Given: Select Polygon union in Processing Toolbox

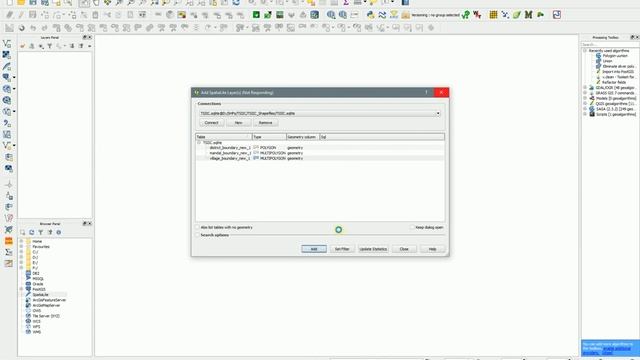Looking at the screenshot, I should [x=615, y=56].
